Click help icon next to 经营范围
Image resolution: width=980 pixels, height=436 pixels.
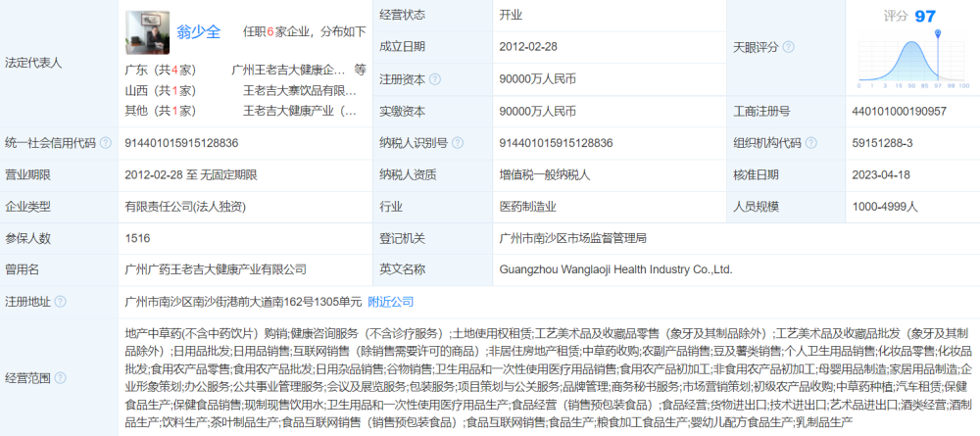pyautogui.click(x=60, y=378)
